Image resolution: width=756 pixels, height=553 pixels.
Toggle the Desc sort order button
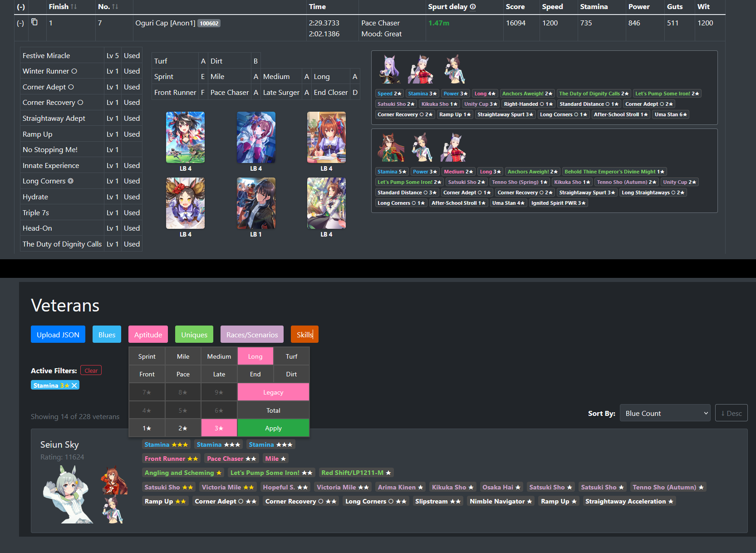pos(731,413)
